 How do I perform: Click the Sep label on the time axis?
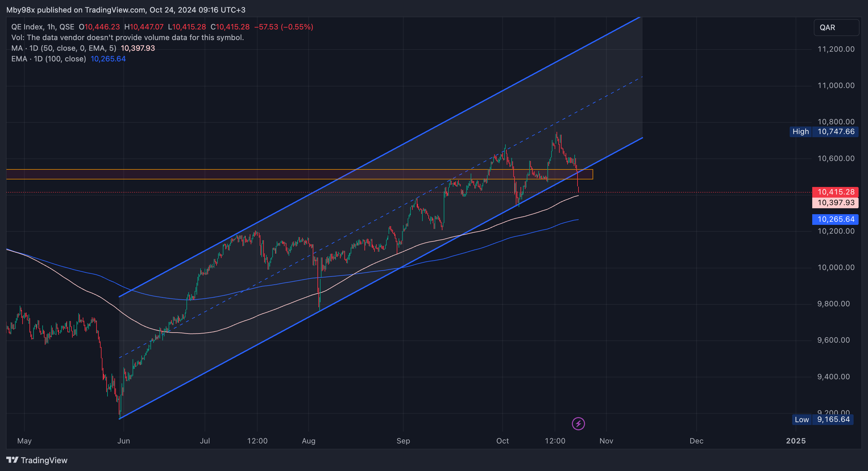pos(403,441)
